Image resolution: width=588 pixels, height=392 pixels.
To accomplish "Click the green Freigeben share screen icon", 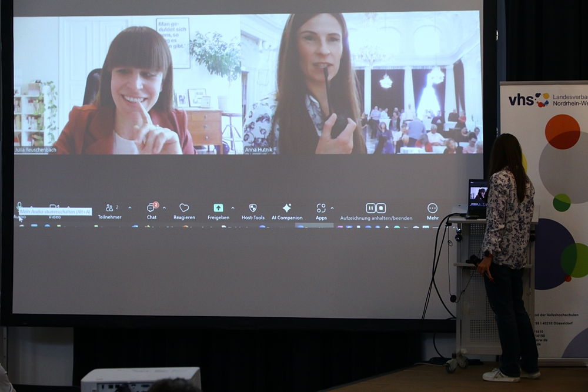I will coord(218,208).
